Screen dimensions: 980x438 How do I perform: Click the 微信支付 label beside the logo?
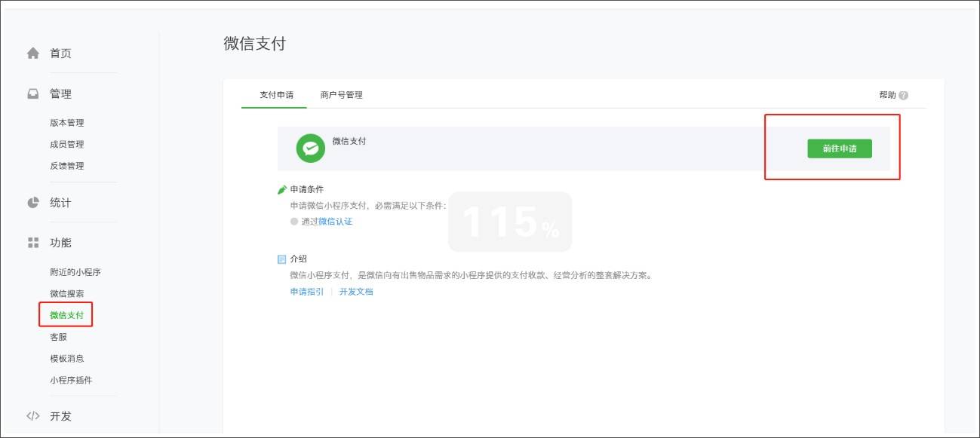coord(349,141)
